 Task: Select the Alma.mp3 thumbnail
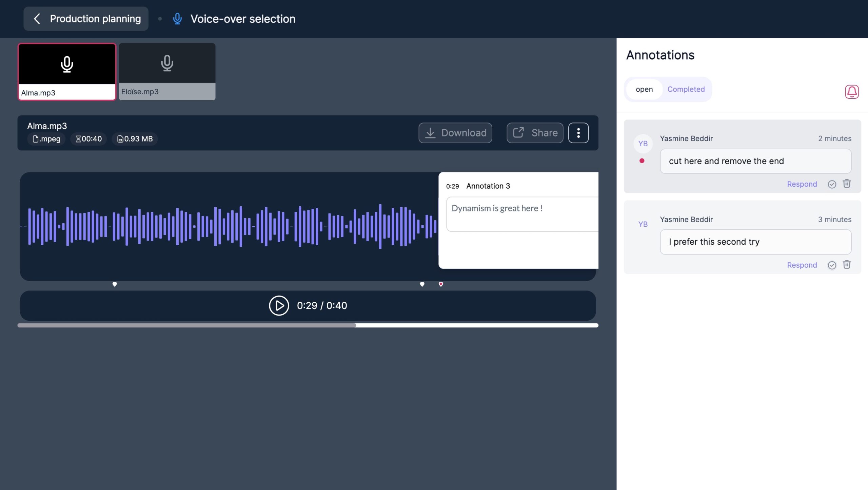click(67, 71)
